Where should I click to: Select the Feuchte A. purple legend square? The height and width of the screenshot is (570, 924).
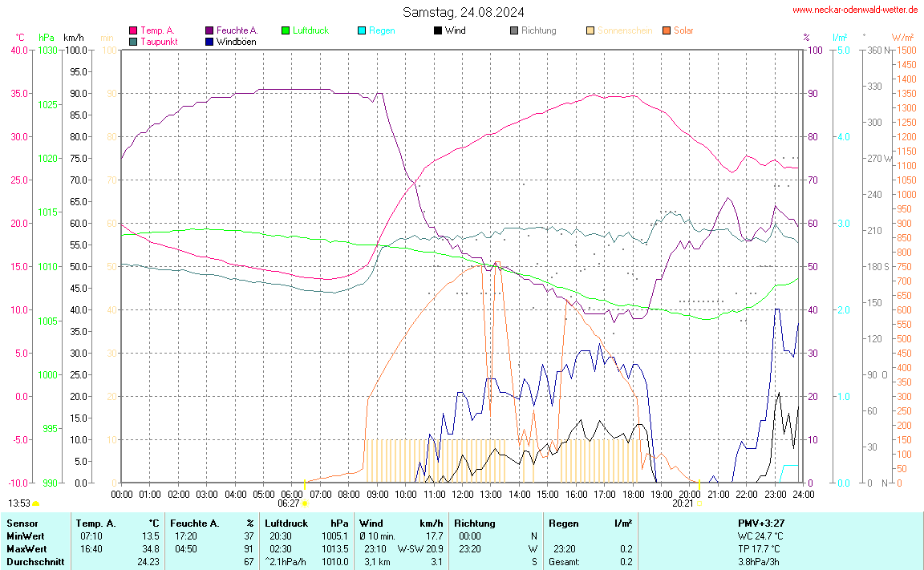click(x=209, y=30)
